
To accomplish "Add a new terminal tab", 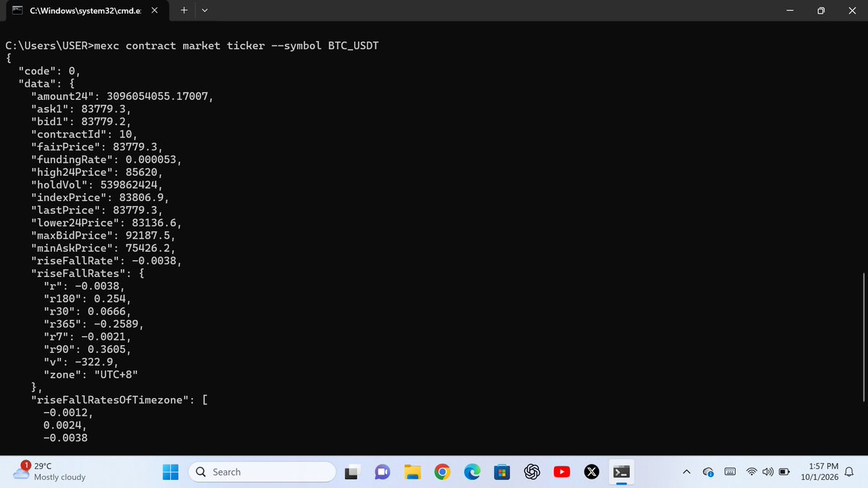I will (x=184, y=11).
